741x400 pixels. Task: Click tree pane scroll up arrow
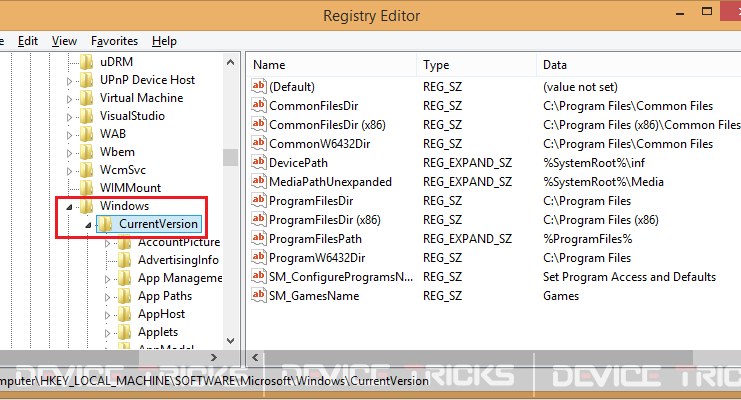(231, 62)
